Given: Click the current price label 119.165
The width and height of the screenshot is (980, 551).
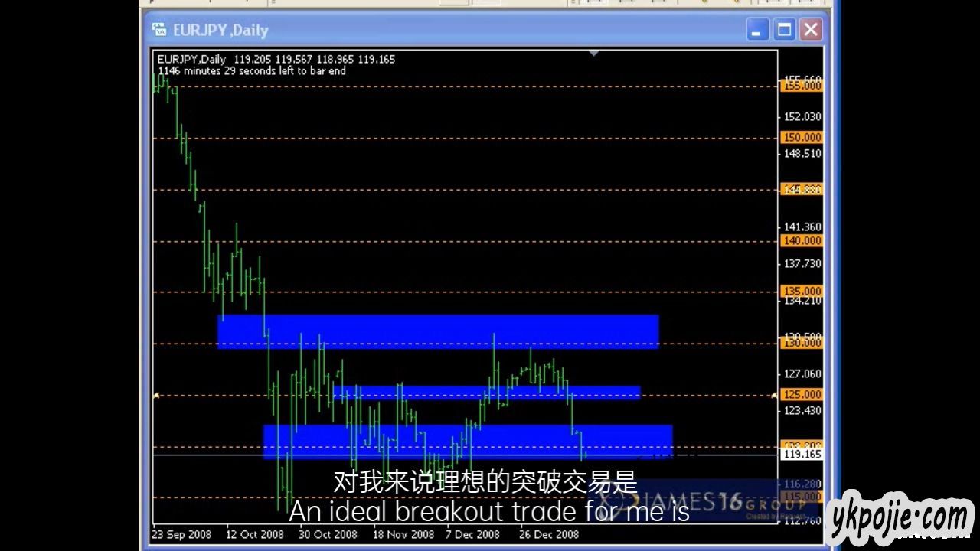Looking at the screenshot, I should [801, 455].
